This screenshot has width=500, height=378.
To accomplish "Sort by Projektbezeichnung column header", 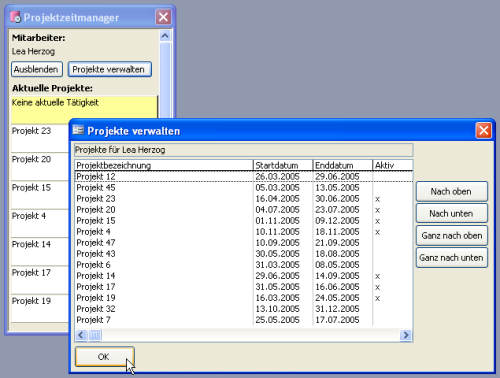I will pyautogui.click(x=164, y=165).
